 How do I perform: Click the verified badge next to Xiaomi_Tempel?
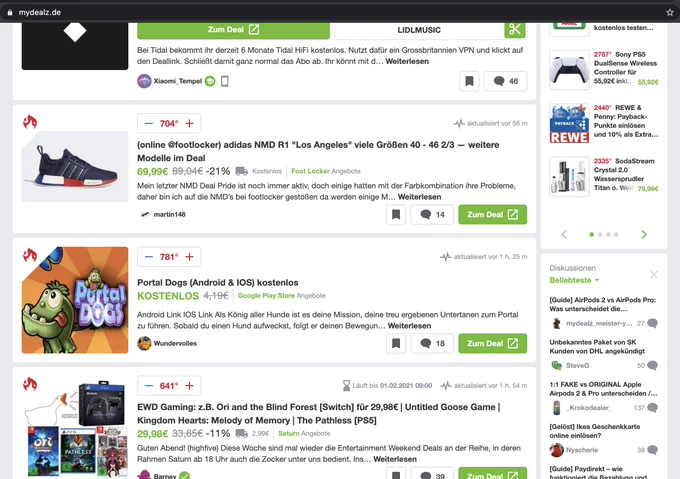(210, 81)
